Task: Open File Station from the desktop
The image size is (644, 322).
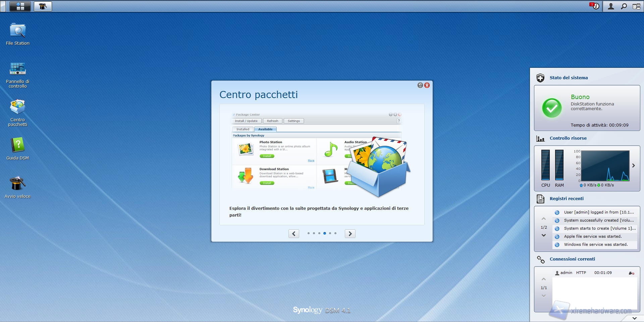Action: (18, 31)
